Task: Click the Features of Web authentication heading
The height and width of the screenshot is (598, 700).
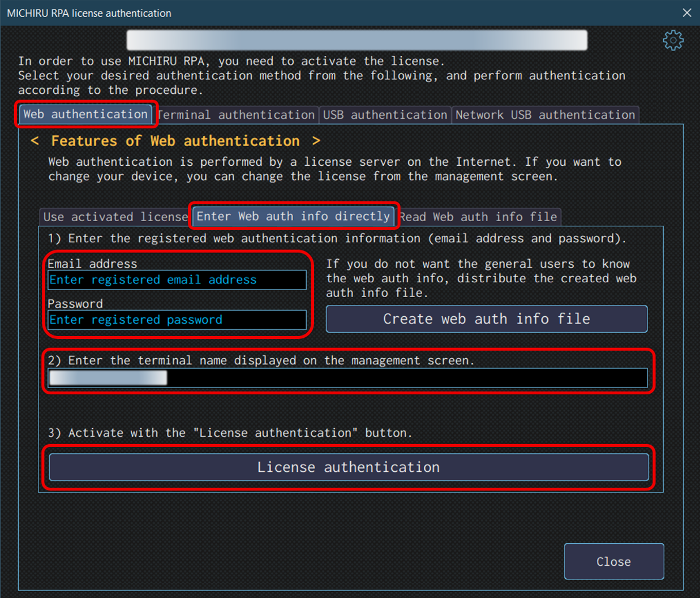Action: [175, 141]
